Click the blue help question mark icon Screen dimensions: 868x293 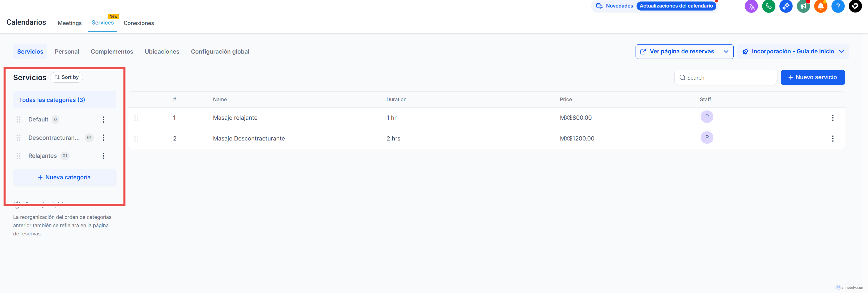(x=838, y=7)
